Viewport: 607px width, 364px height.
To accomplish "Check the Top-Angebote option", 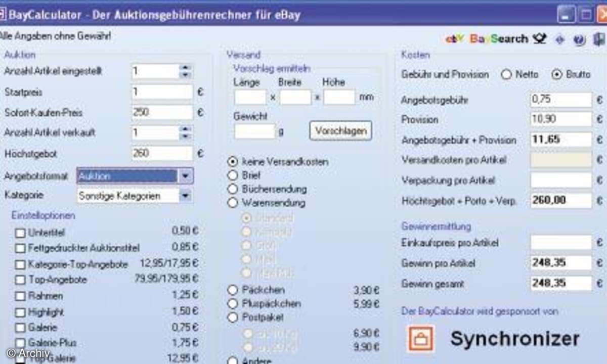I will coord(20,280).
